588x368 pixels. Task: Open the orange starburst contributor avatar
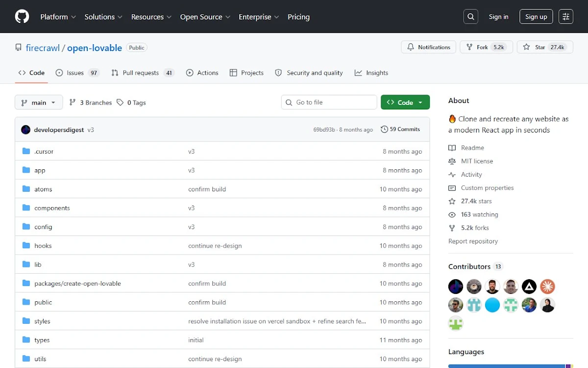click(547, 287)
